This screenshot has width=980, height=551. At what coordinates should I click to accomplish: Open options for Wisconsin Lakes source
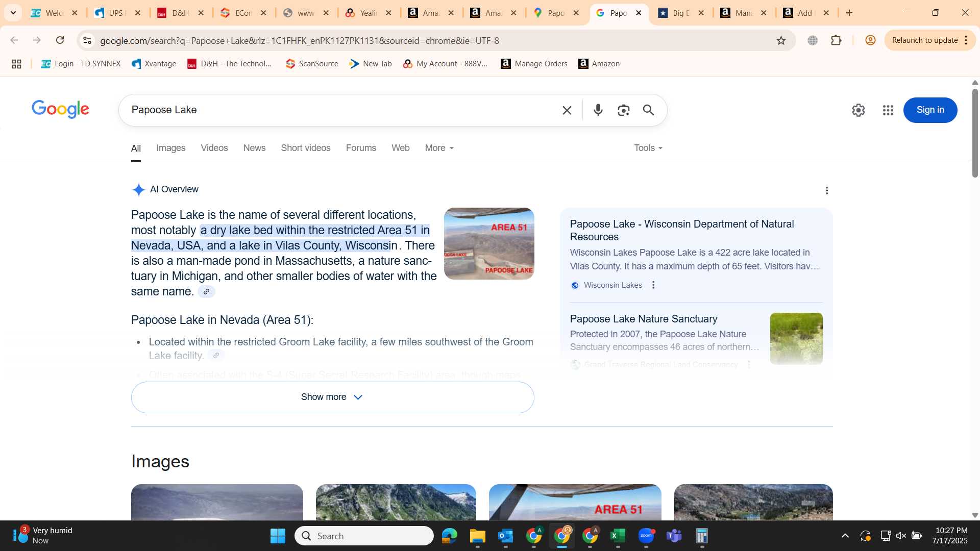653,285
